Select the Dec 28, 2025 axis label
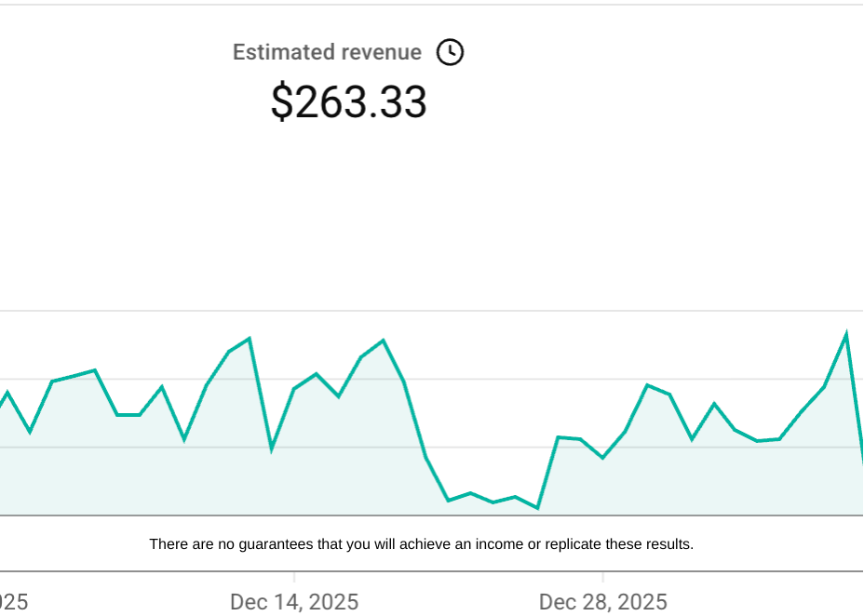Image resolution: width=864 pixels, height=616 pixels. coord(603,602)
